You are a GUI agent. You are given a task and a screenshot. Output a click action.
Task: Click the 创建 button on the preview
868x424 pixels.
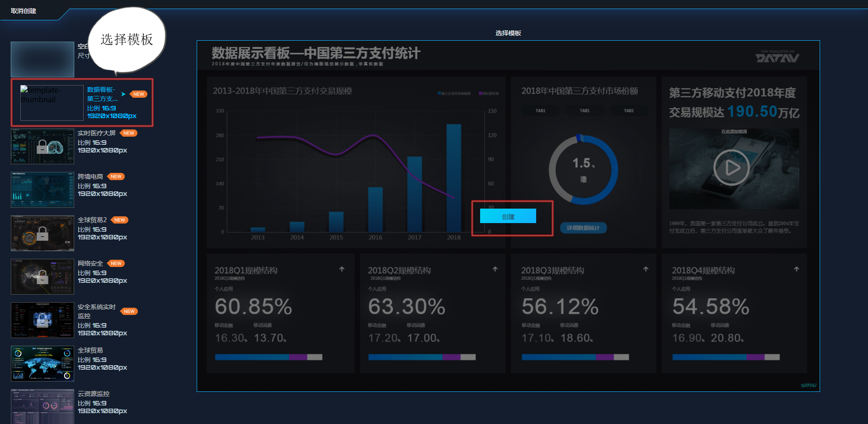tap(508, 216)
